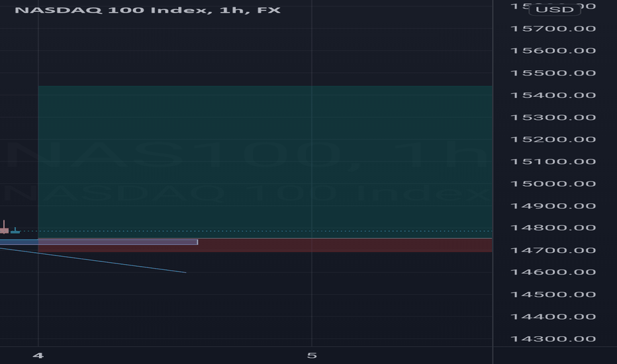Select the green profit target zone

(x=265, y=161)
